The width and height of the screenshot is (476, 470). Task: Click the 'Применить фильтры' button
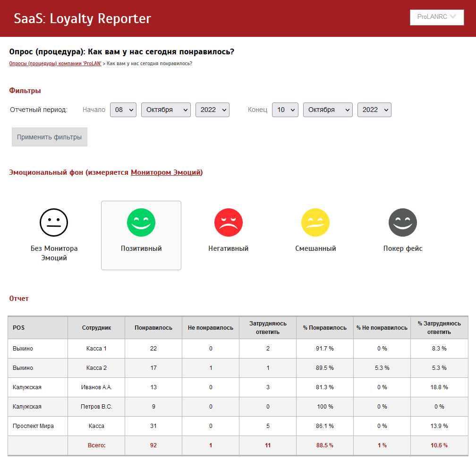tap(50, 137)
